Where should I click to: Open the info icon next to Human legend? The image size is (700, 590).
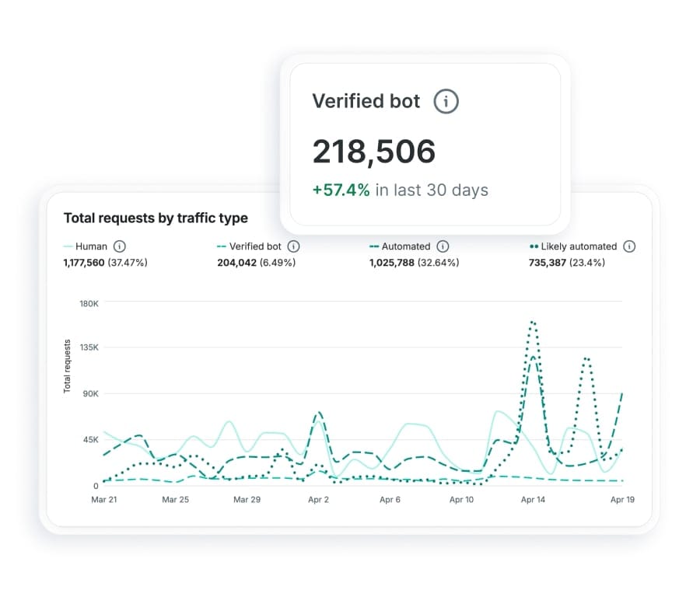[x=120, y=246]
